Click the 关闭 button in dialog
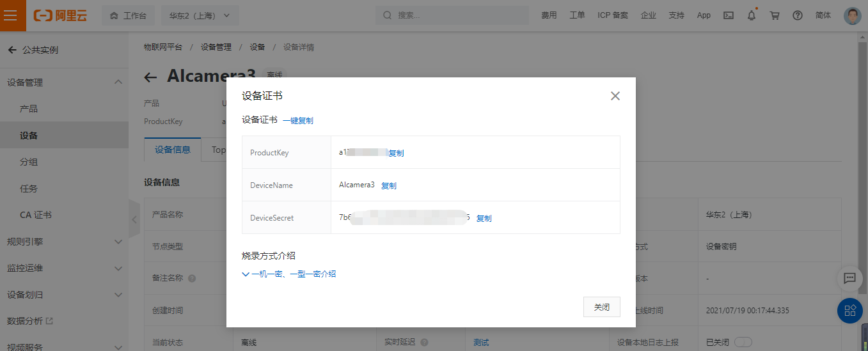 [x=602, y=307]
